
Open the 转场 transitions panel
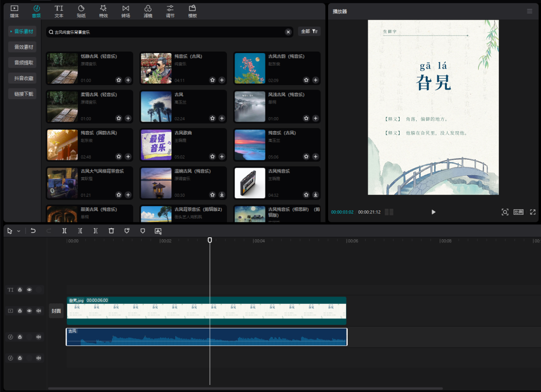click(126, 11)
